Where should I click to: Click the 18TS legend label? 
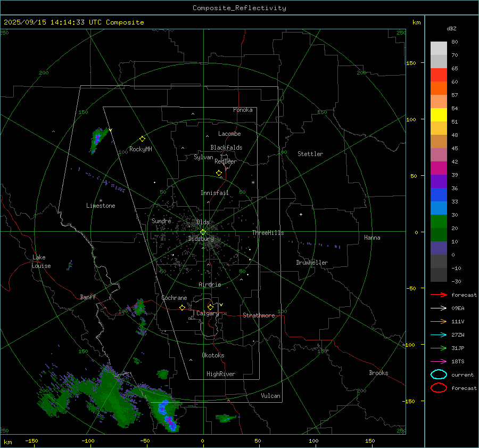pyautogui.click(x=458, y=362)
